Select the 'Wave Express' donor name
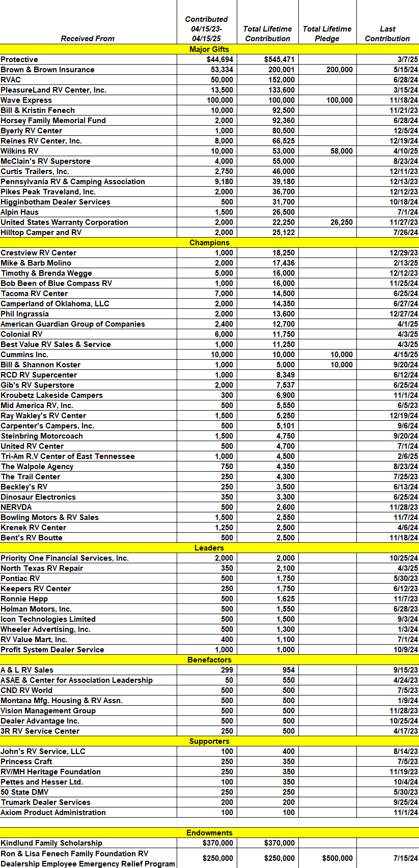 click(26, 100)
